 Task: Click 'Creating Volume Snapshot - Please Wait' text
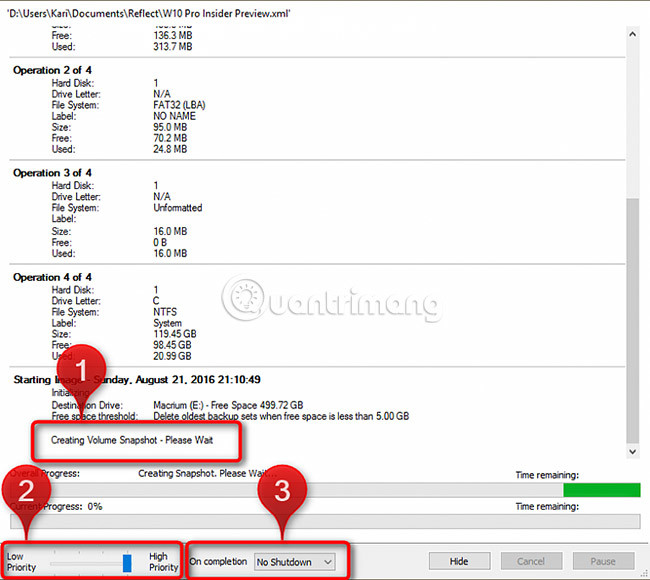pos(132,440)
